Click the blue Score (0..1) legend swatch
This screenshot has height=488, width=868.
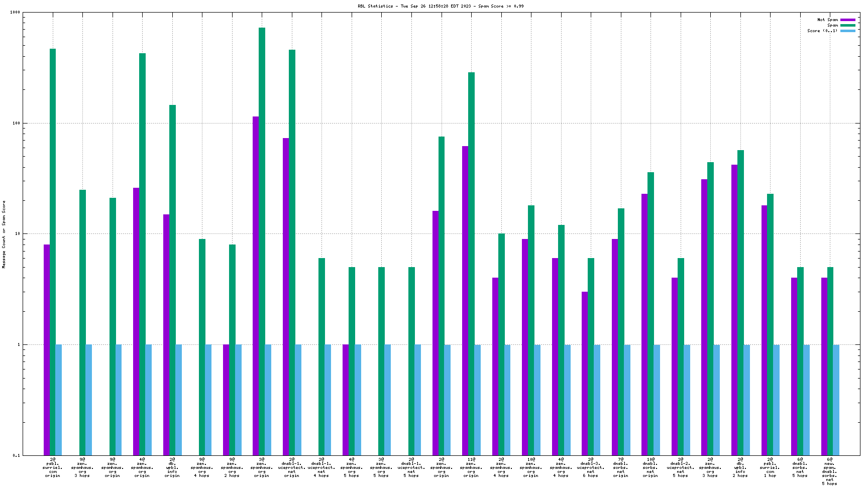847,31
